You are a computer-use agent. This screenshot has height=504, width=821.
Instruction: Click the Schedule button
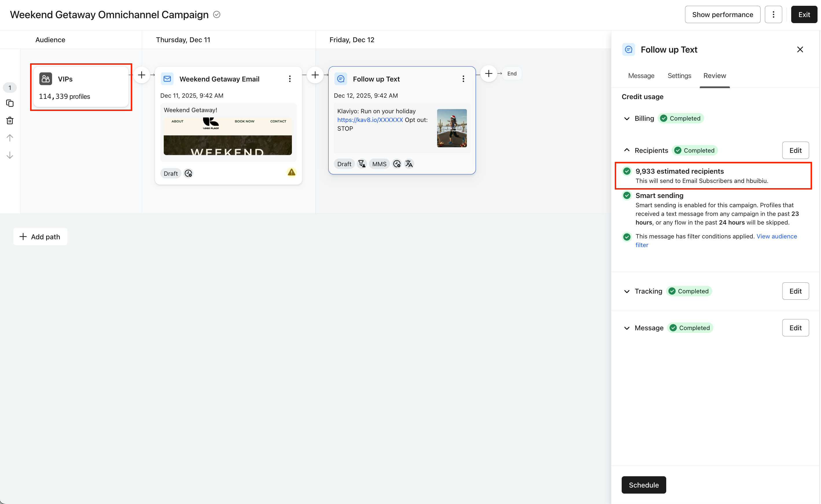tap(643, 485)
